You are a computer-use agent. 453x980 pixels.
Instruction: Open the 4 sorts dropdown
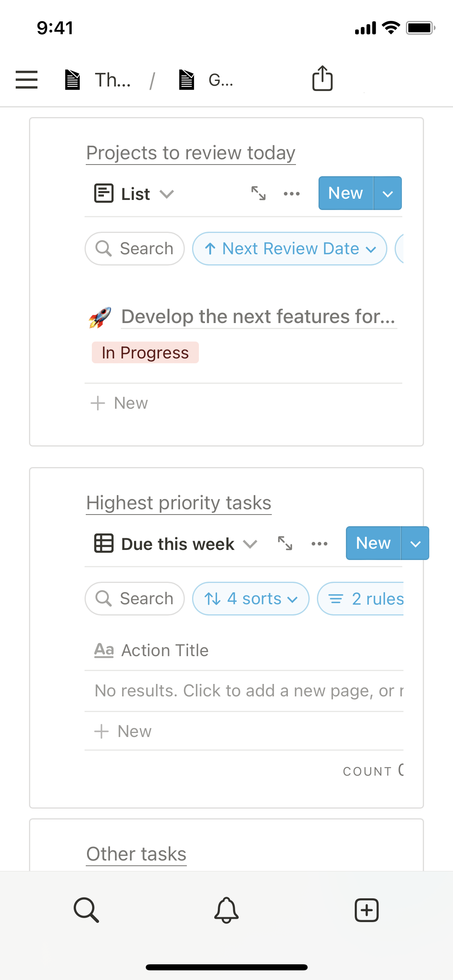coord(250,599)
